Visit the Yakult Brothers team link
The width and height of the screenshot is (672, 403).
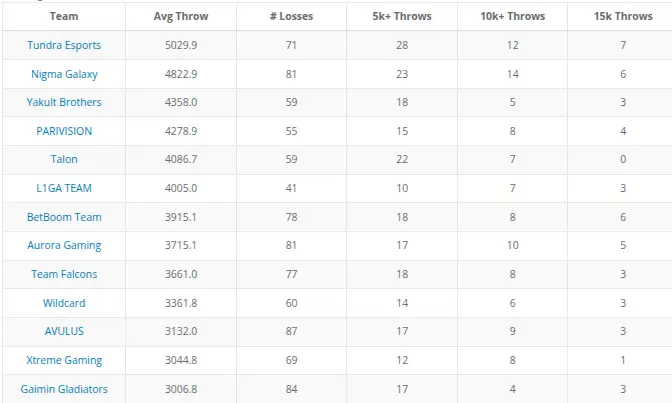point(64,102)
